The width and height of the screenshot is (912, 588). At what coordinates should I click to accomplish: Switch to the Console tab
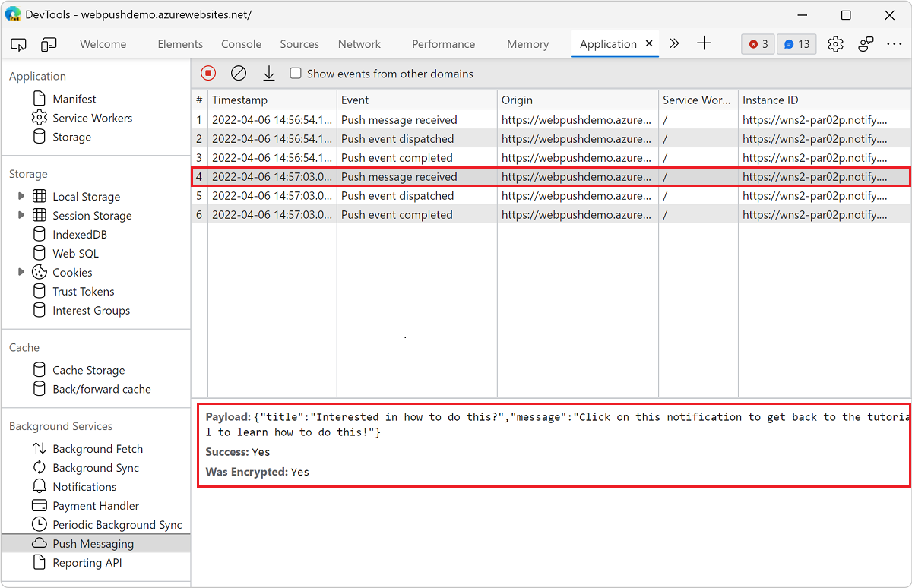[241, 44]
